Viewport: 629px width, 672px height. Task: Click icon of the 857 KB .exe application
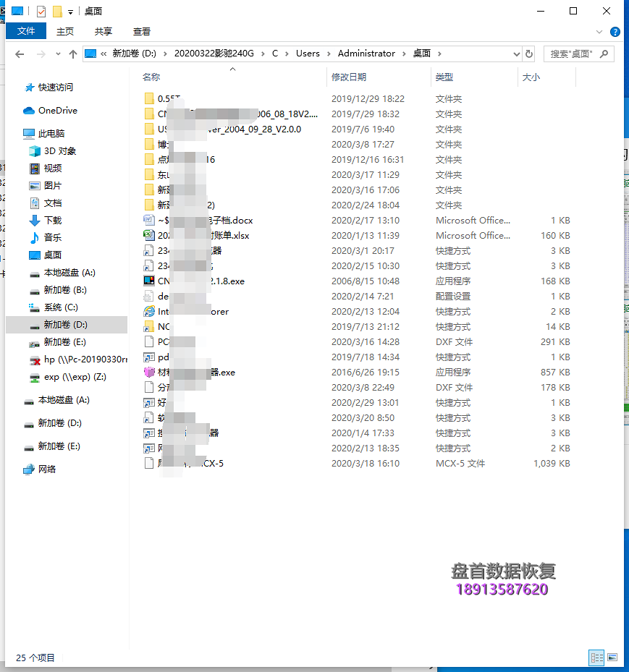coord(149,373)
